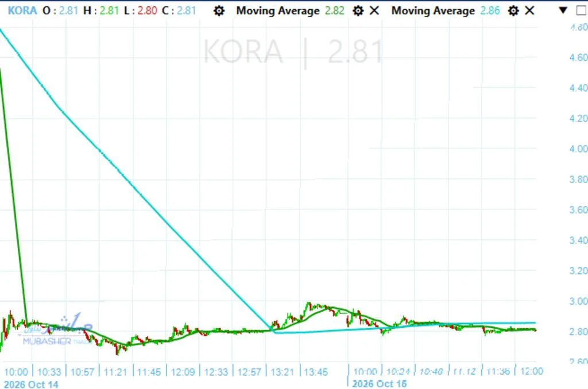Remove the Moving Average 2.82 indicator
This screenshot has height=389, width=588.
(374, 11)
